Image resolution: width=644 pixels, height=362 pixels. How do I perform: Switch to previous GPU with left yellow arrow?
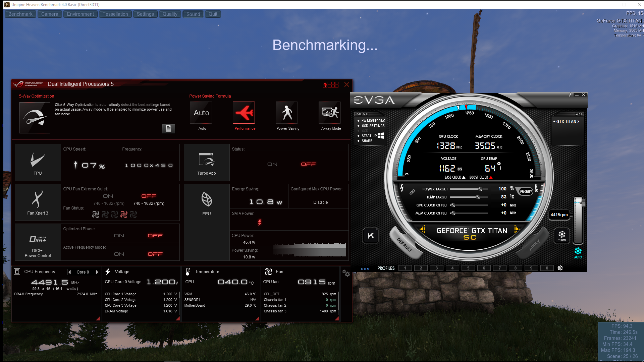pyautogui.click(x=422, y=229)
